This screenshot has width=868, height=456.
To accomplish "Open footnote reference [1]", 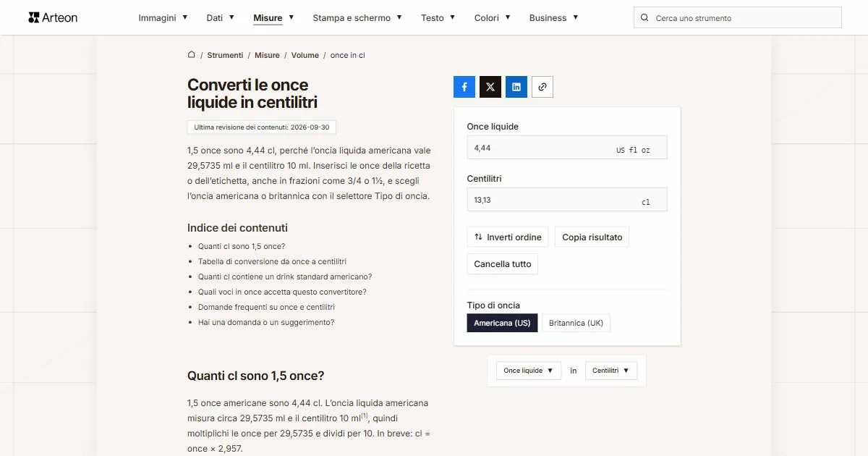I will [365, 416].
